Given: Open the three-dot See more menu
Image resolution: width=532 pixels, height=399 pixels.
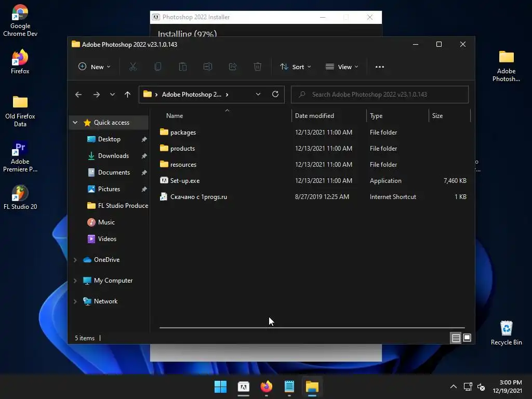Looking at the screenshot, I should tap(380, 67).
